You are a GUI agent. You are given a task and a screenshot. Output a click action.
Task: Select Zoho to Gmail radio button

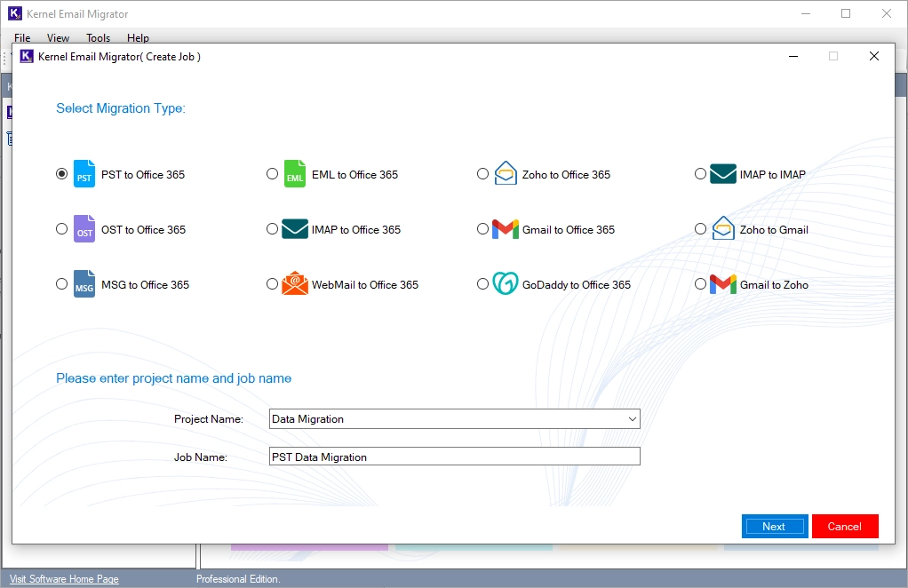tap(701, 228)
